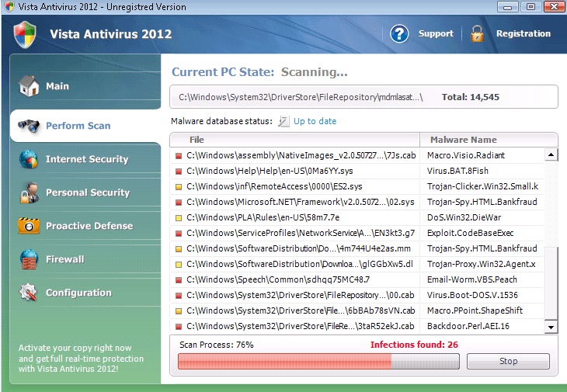Maximize the Vista Antivirus 2012 window
567x392 pixels.
[530, 6]
